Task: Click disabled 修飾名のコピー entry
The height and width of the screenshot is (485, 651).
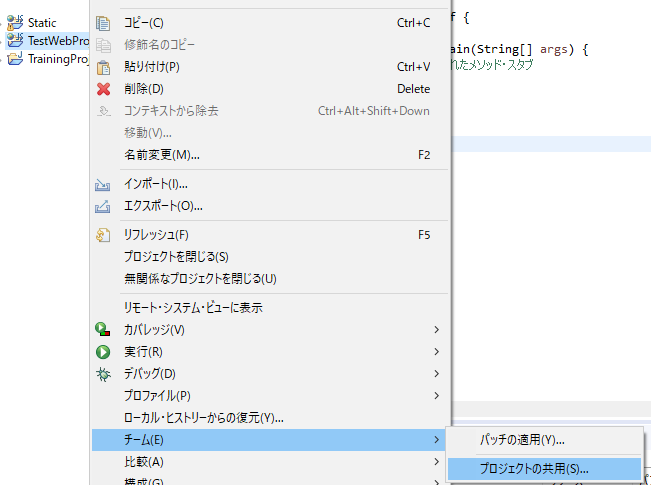Action: 270,45
